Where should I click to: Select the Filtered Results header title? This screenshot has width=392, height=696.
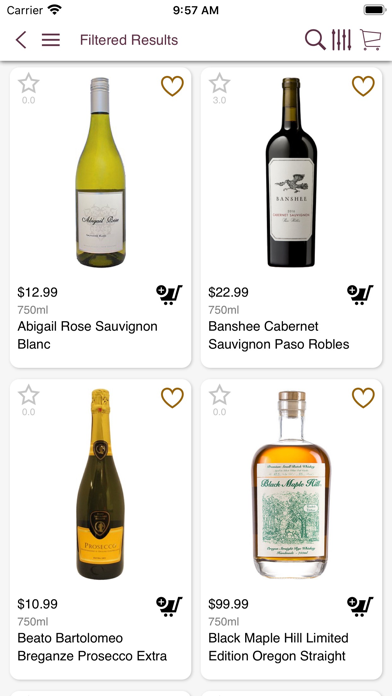(129, 40)
